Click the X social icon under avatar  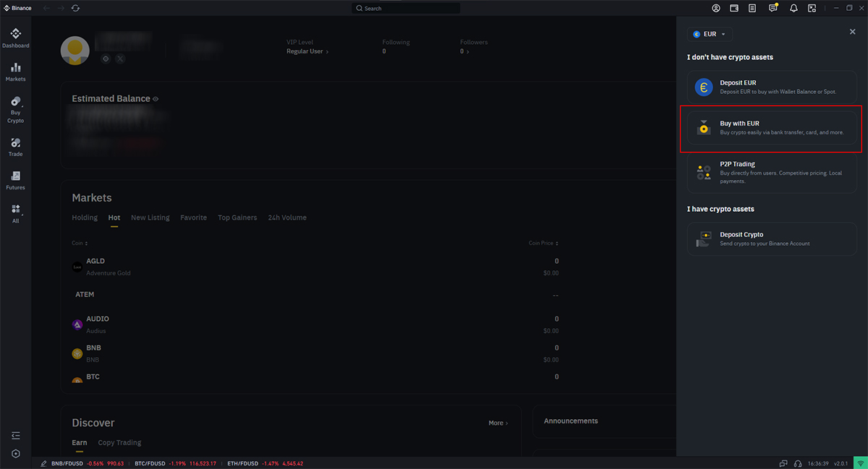click(120, 59)
